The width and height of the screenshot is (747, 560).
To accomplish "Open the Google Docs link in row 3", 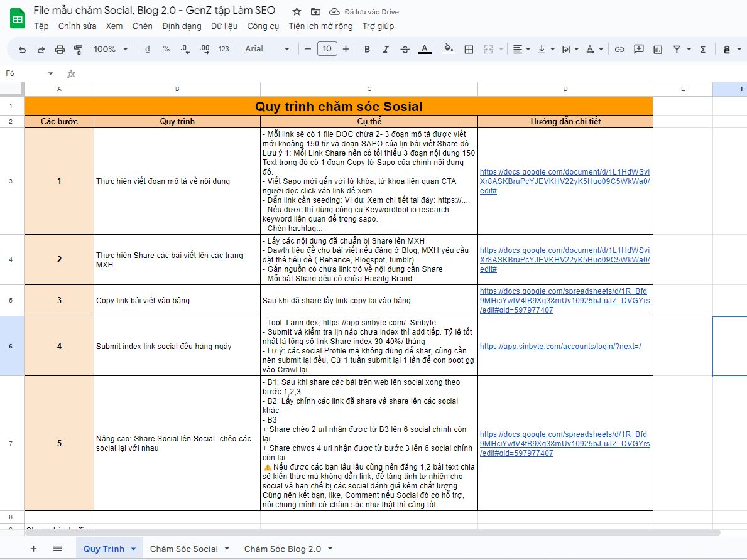I will point(565,181).
